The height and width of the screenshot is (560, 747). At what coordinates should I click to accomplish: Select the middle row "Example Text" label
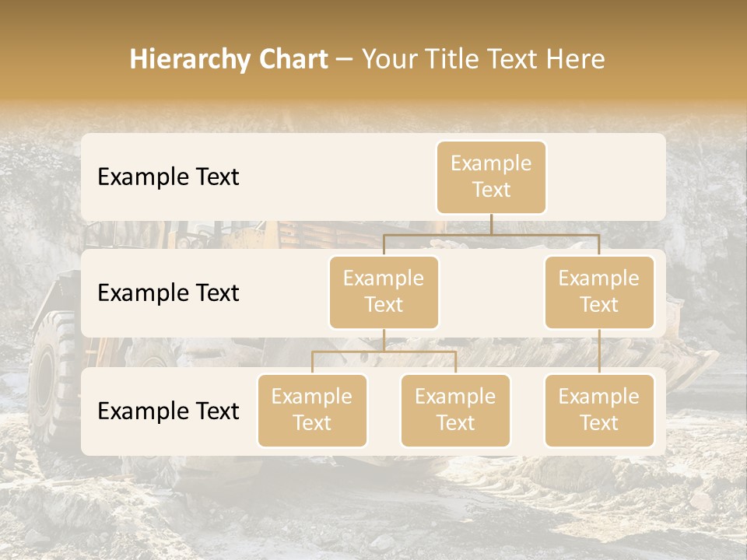pos(168,293)
